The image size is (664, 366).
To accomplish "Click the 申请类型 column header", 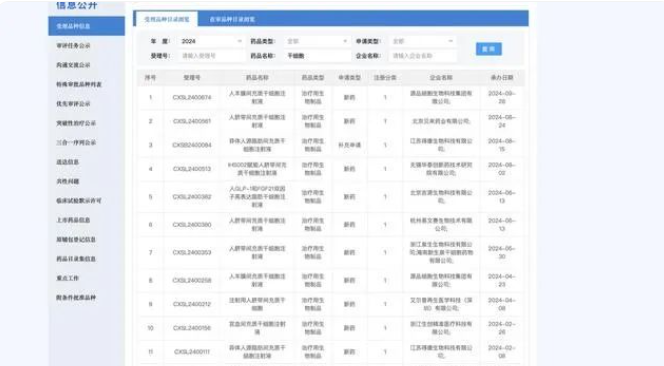I will click(x=349, y=78).
